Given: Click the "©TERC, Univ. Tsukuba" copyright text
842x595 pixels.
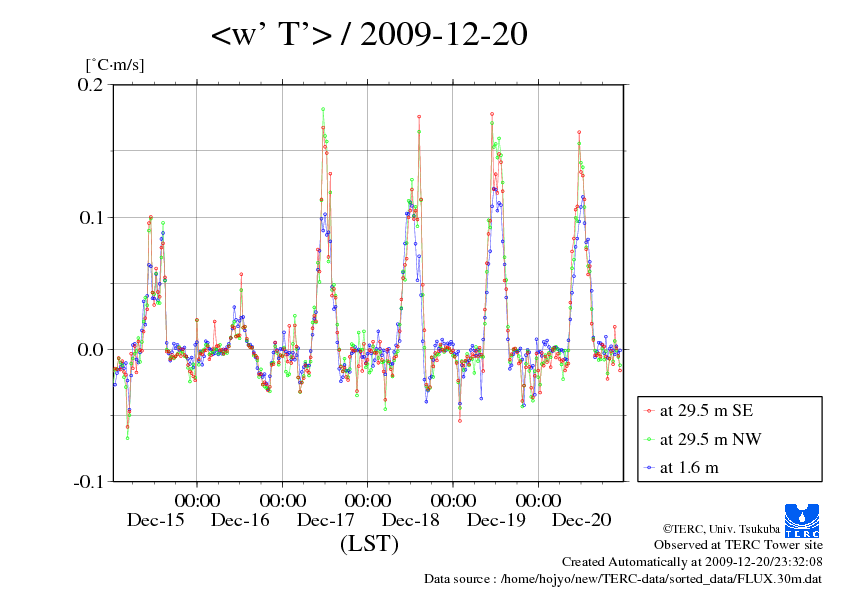Looking at the screenshot, I should click(721, 529).
